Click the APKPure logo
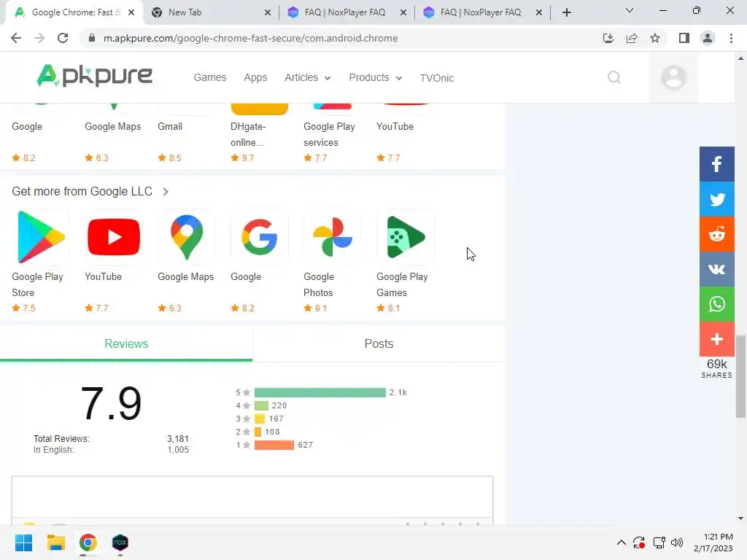The height and width of the screenshot is (560, 747). [x=94, y=76]
